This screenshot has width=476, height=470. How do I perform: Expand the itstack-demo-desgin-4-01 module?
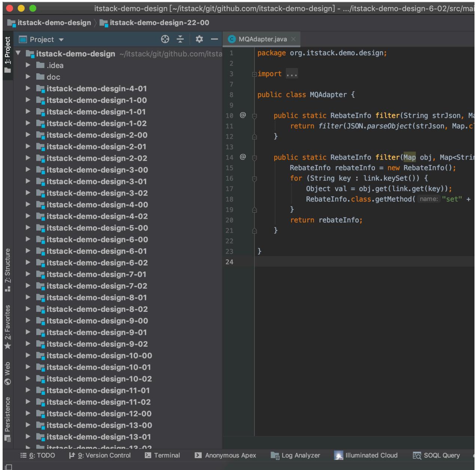tap(28, 89)
